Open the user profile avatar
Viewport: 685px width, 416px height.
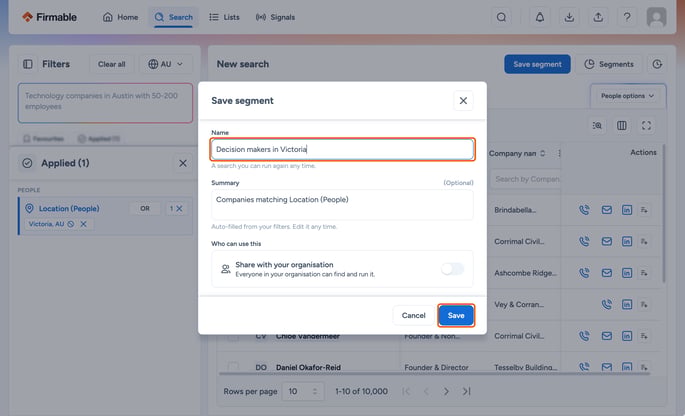656,17
